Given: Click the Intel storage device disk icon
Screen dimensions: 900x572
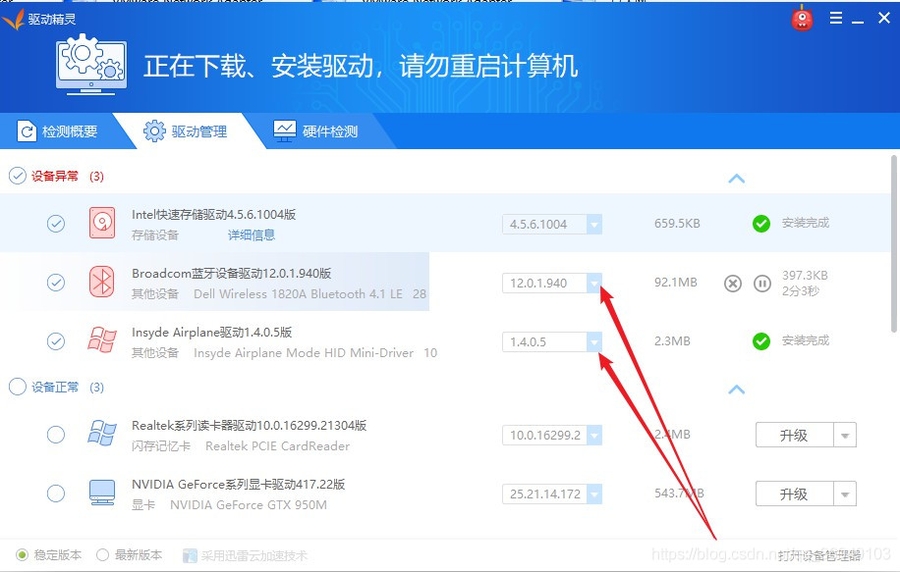Looking at the screenshot, I should pos(102,223).
